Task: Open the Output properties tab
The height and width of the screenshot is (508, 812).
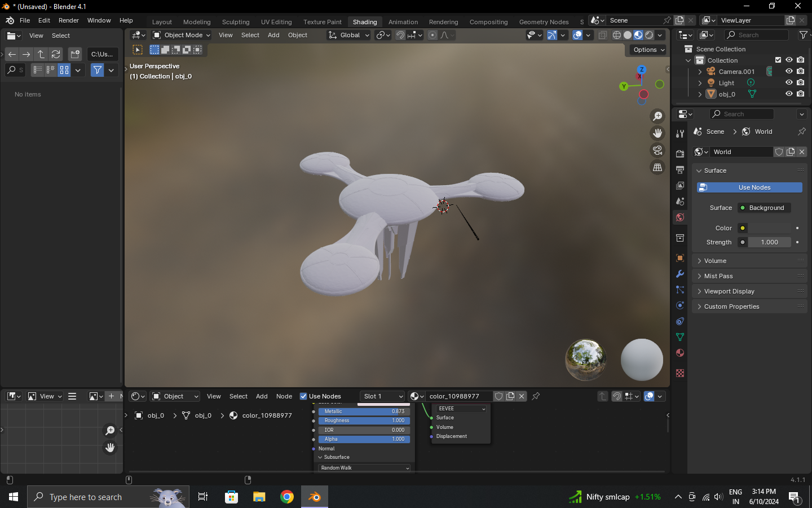Action: tap(680, 169)
